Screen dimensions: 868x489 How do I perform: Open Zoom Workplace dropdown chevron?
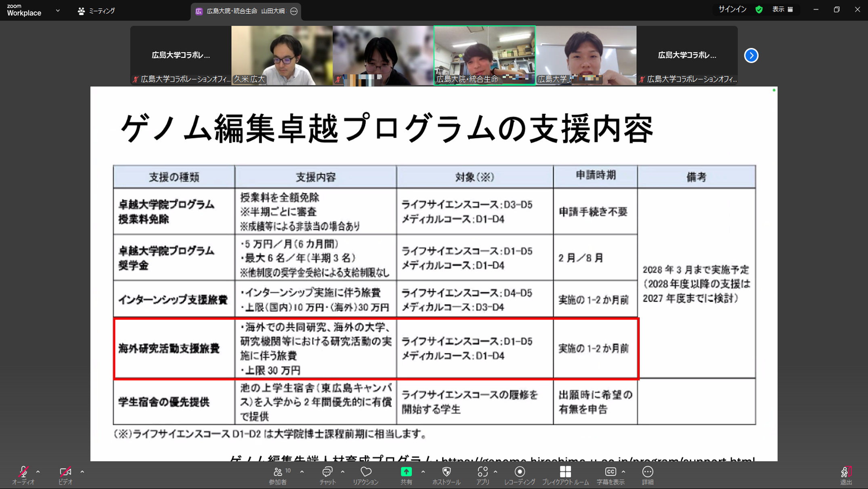click(58, 11)
